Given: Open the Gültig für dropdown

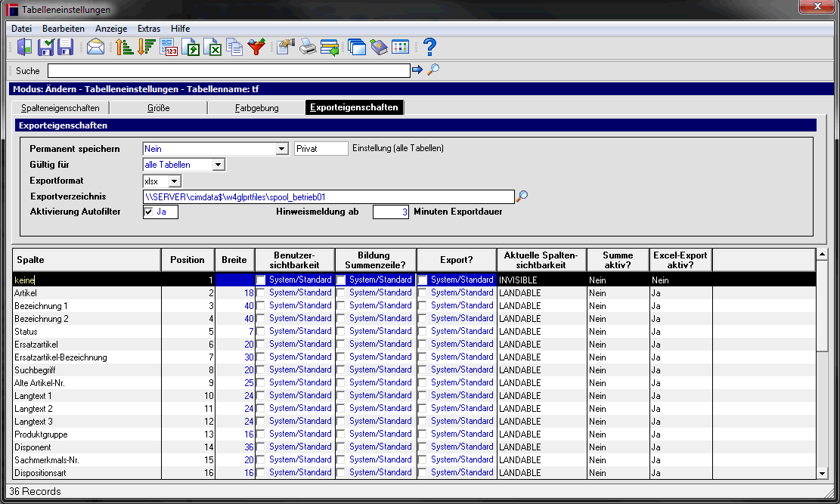Looking at the screenshot, I should point(218,165).
